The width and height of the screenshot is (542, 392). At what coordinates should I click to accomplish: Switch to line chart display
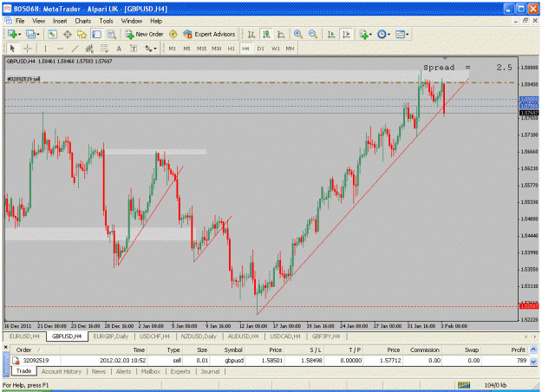tap(281, 34)
